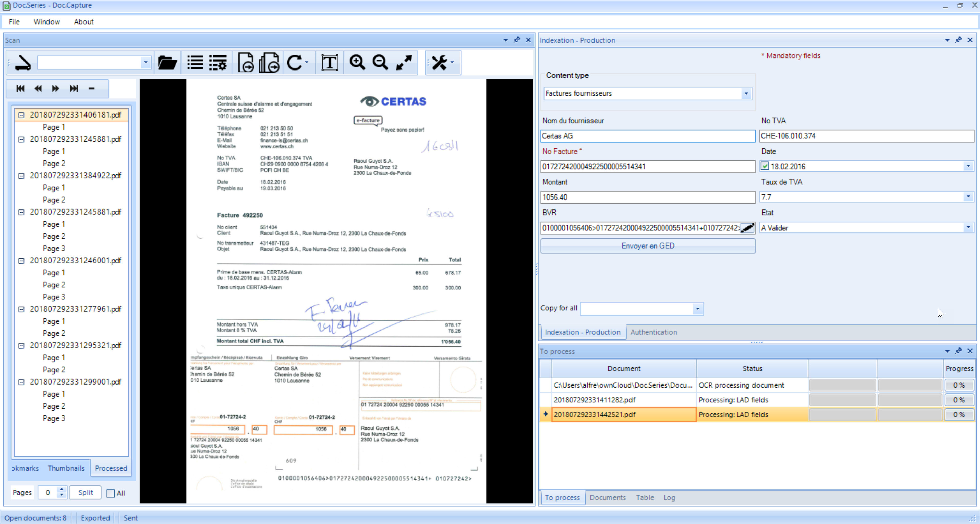Click the Envoyer en GED button

(647, 246)
